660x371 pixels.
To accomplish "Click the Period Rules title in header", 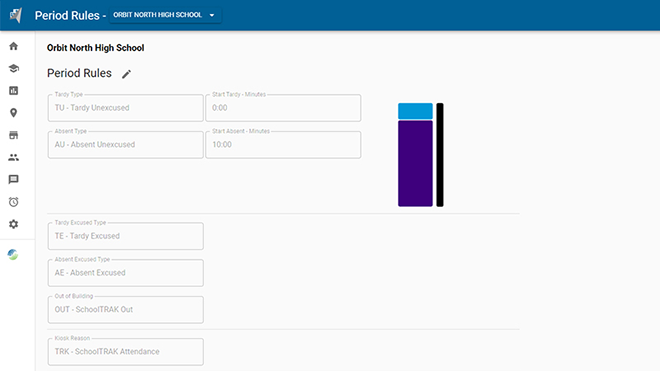I will [67, 16].
